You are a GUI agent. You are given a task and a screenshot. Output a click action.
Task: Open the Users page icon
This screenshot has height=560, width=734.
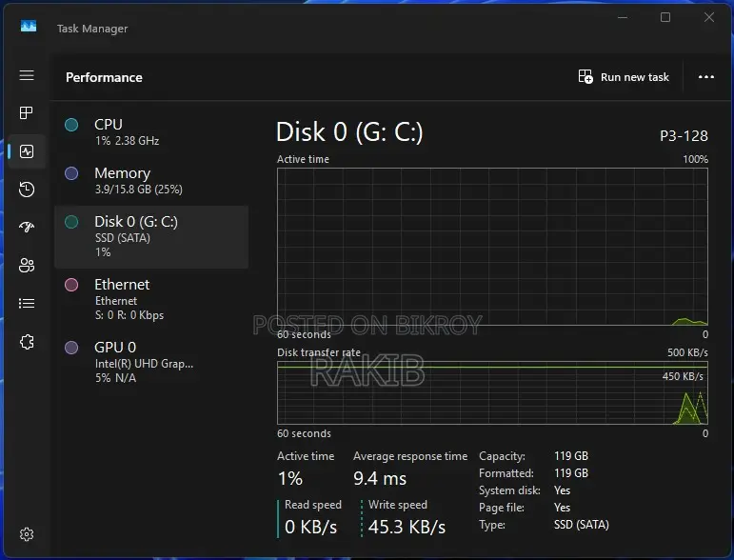click(27, 266)
